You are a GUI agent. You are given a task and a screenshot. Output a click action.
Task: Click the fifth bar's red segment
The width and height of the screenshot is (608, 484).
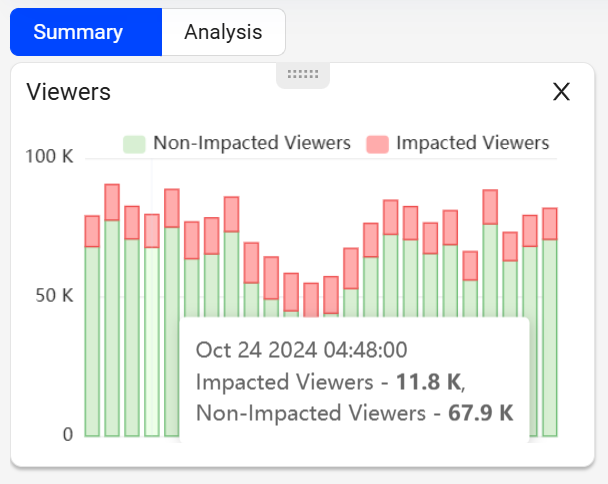[x=172, y=208]
